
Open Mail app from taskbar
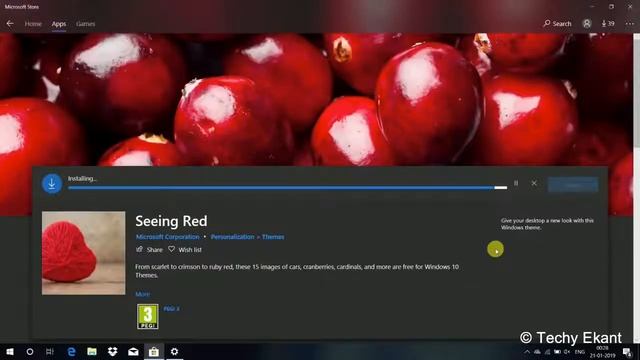[133, 351]
